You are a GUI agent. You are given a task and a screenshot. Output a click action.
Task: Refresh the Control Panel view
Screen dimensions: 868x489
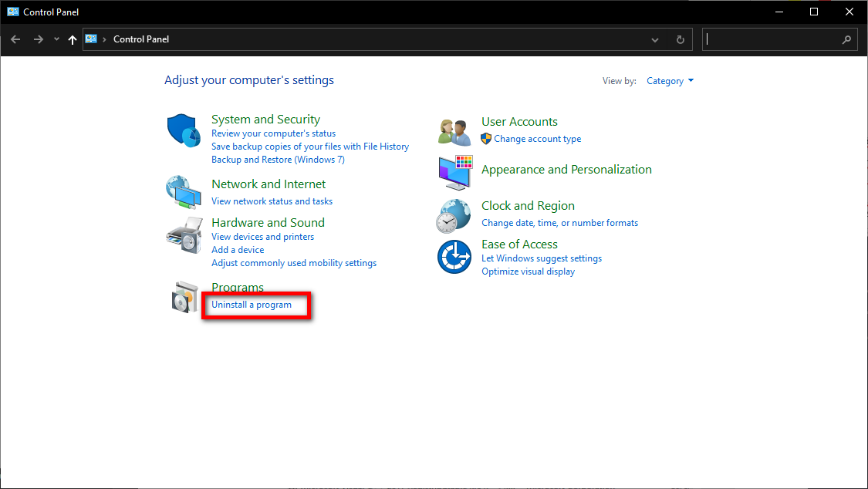tap(681, 40)
